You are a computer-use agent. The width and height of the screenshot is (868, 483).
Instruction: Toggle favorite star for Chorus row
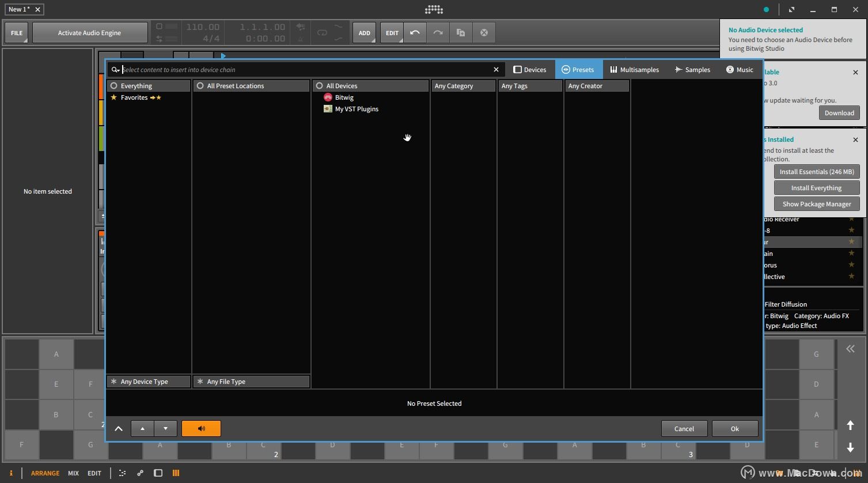point(851,265)
